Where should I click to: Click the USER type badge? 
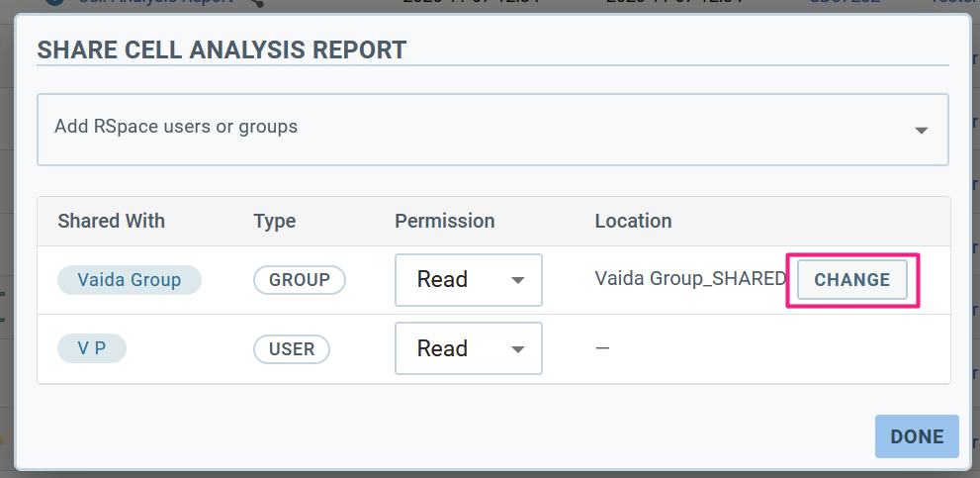[x=292, y=348]
